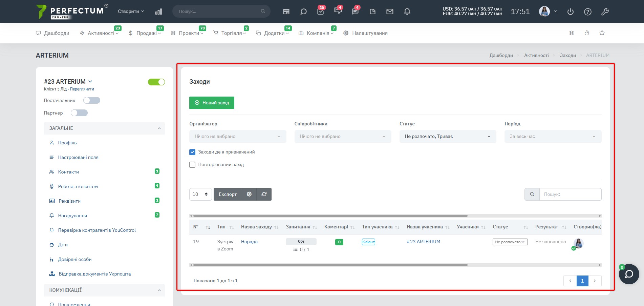Open the floating chat bubble widget

pyautogui.click(x=629, y=274)
